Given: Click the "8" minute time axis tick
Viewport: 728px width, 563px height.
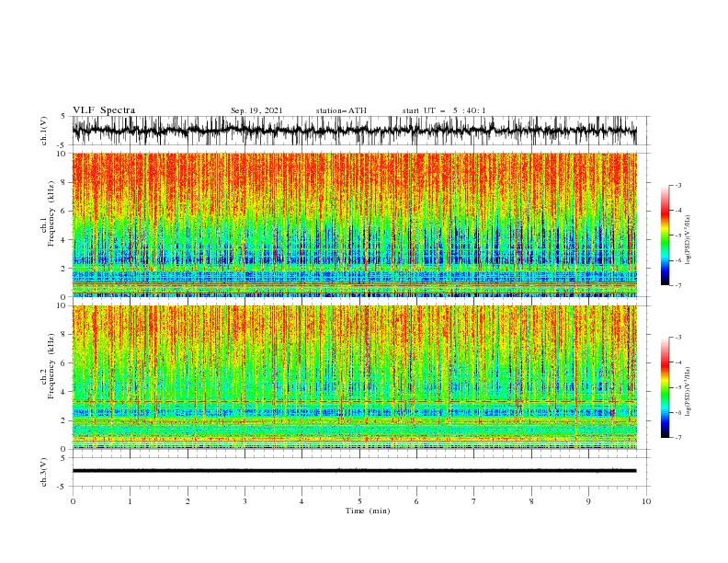Looking at the screenshot, I should (x=531, y=501).
